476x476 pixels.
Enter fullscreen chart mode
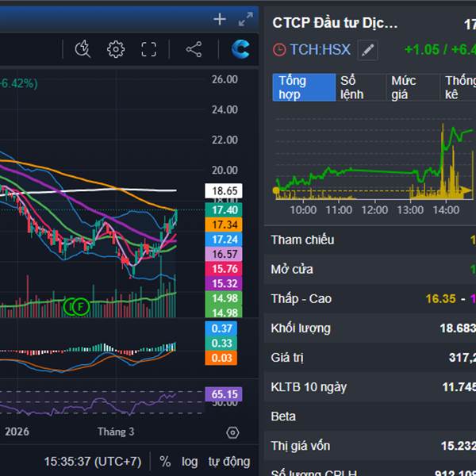click(149, 49)
